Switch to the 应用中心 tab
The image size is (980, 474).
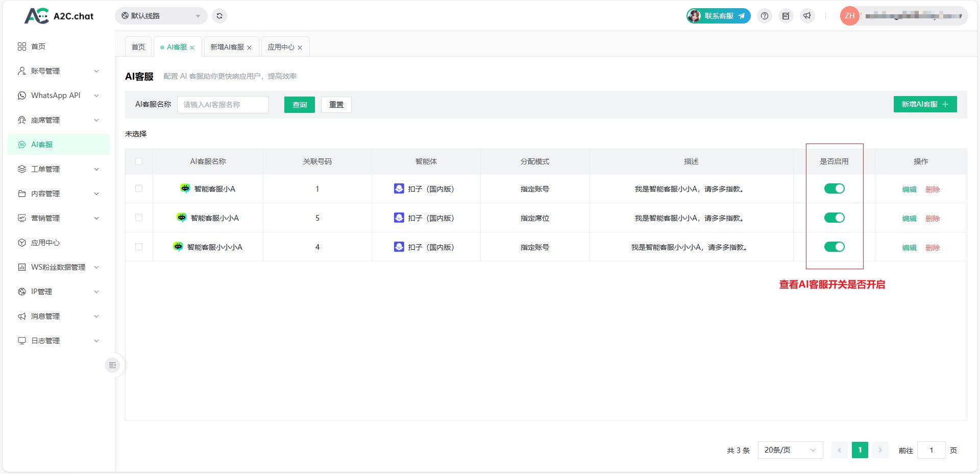tap(281, 47)
